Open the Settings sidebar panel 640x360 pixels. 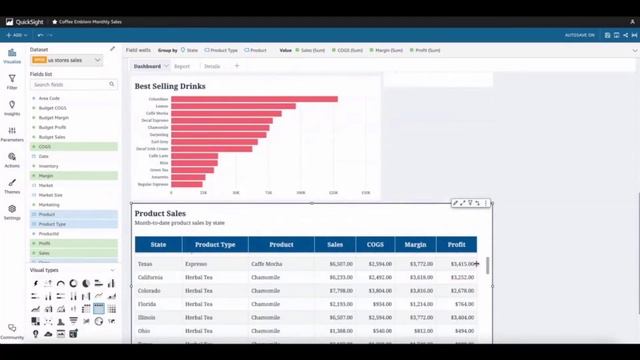coord(12,212)
